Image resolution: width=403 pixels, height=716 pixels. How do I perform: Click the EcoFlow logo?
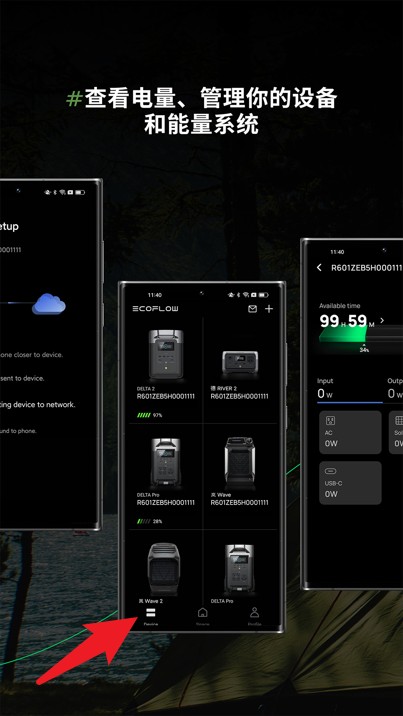pyautogui.click(x=155, y=309)
